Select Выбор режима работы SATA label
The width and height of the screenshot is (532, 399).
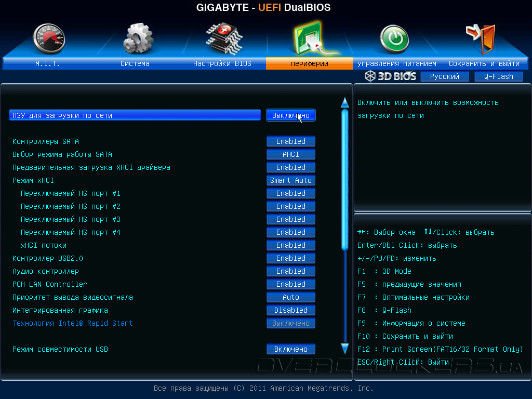[62, 154]
